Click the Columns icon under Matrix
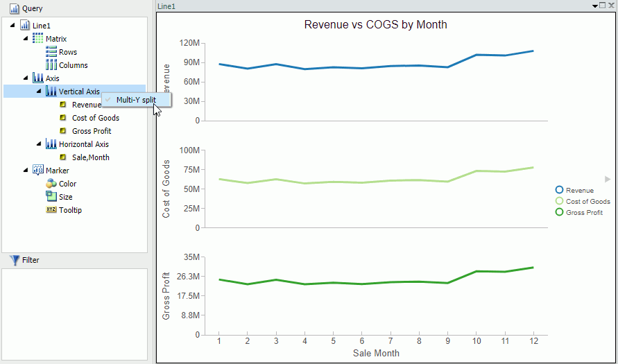This screenshot has height=364, width=618. 51,65
